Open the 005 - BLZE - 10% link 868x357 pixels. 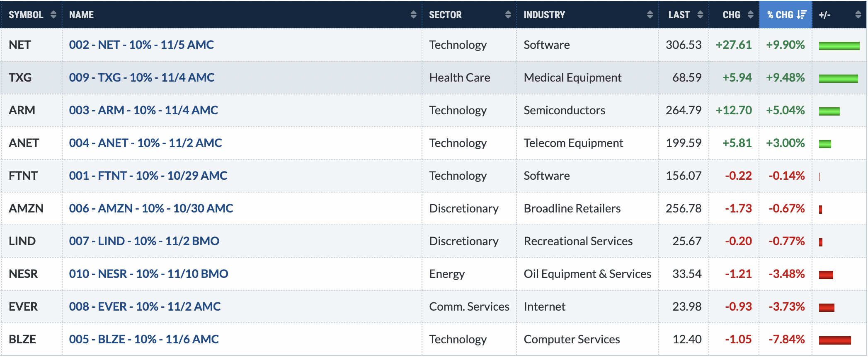144,339
